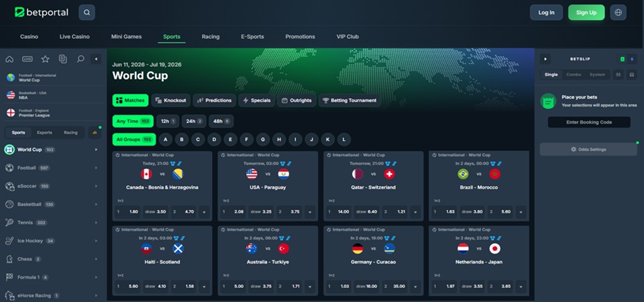Open favorites star icon
644x302 pixels.
(45, 59)
